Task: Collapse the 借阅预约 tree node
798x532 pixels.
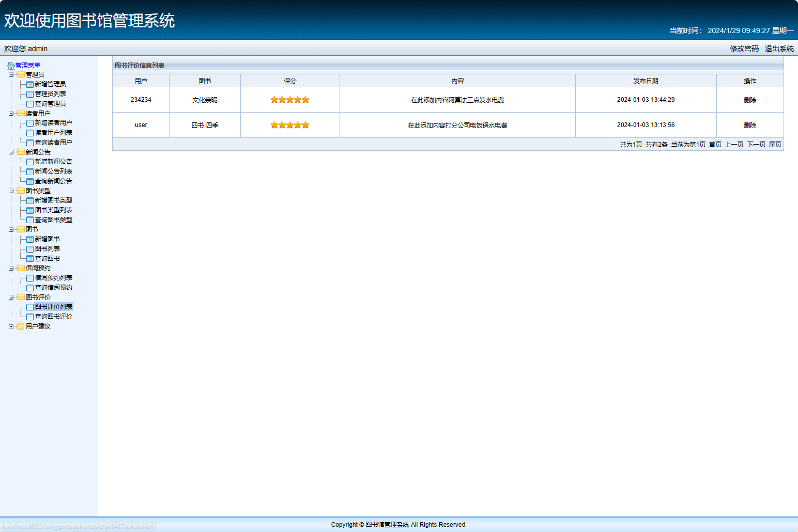Action: click(11, 269)
